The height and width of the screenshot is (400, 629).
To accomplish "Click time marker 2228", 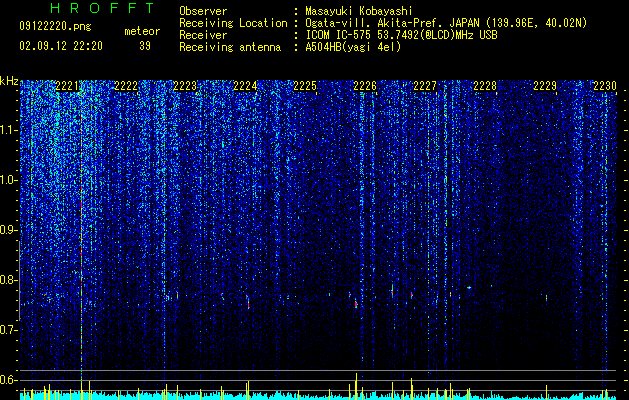I will [485, 86].
